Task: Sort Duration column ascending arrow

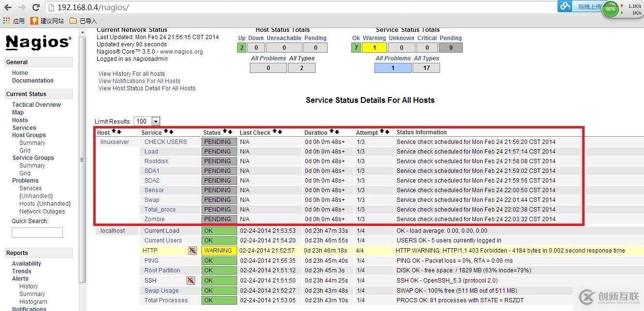Action: click(331, 132)
